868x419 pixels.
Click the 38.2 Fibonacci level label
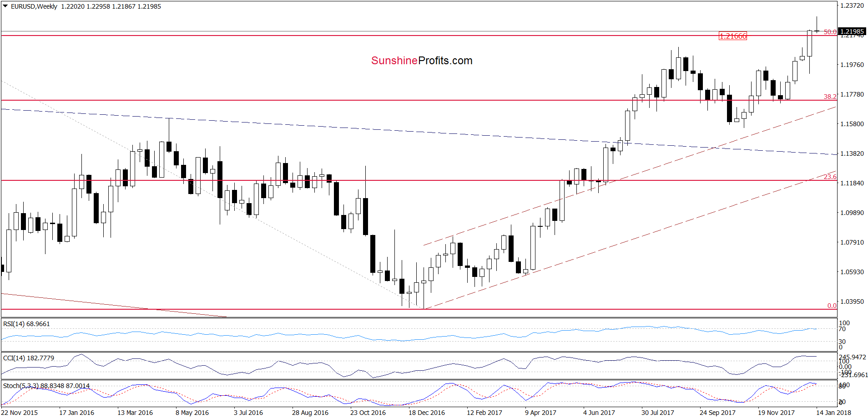[830, 97]
